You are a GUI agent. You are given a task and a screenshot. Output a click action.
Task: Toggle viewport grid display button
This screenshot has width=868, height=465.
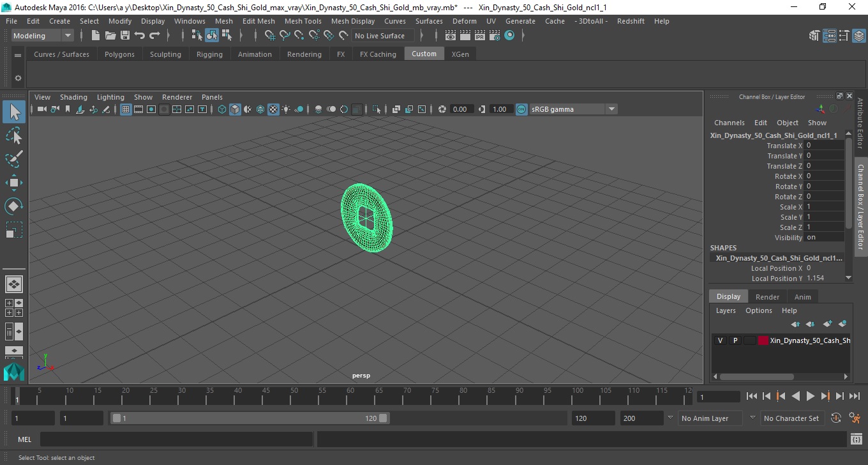point(126,109)
